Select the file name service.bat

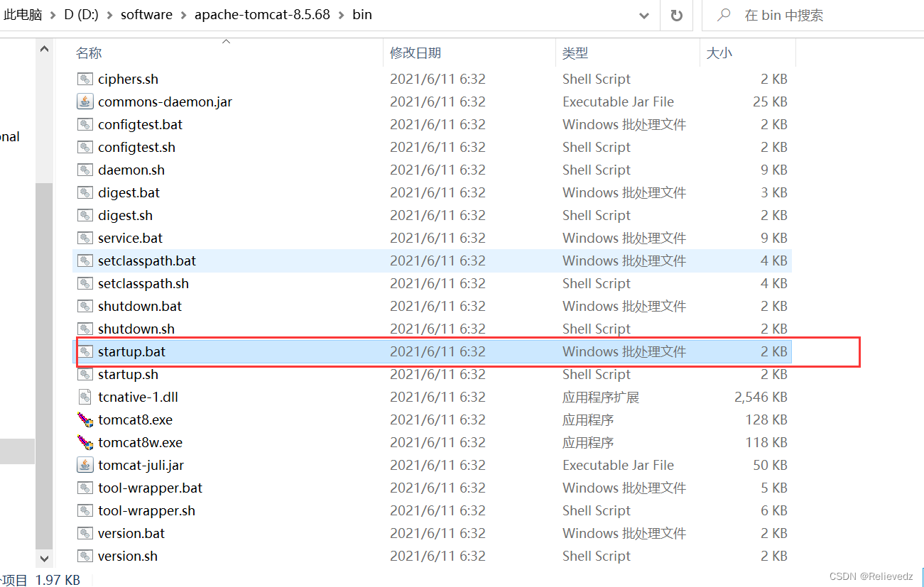130,238
